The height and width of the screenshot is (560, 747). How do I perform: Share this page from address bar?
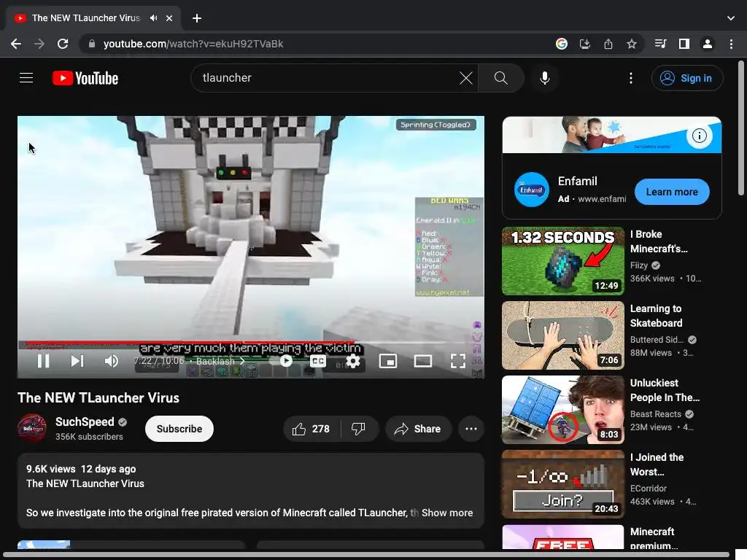pos(608,44)
